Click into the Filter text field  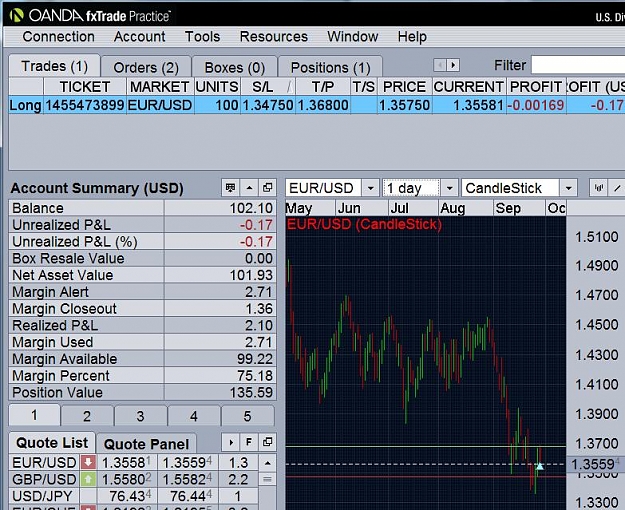tap(578, 65)
